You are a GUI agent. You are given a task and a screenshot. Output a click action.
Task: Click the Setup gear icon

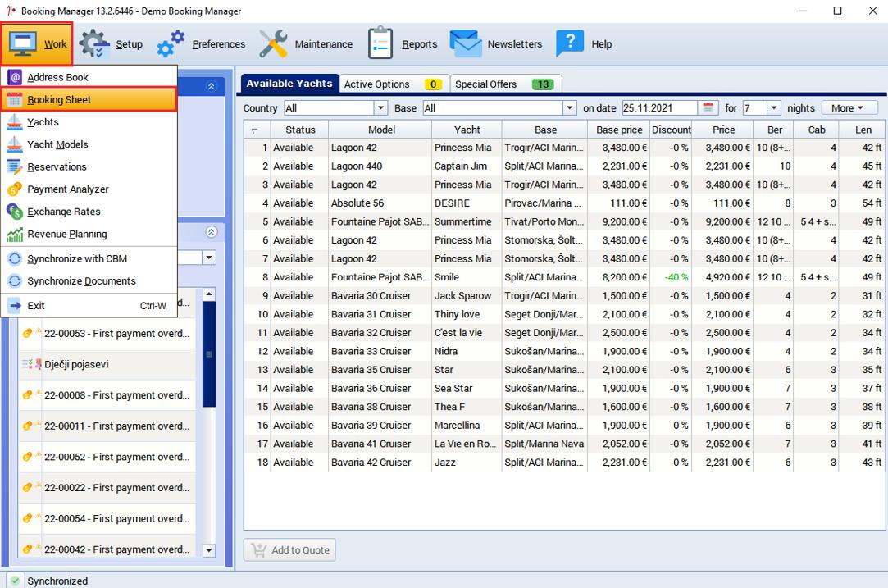94,43
